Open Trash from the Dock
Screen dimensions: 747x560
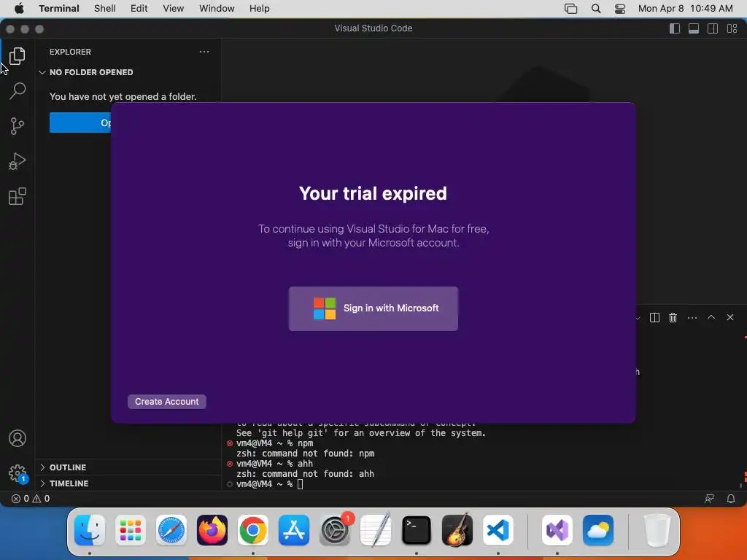(657, 530)
